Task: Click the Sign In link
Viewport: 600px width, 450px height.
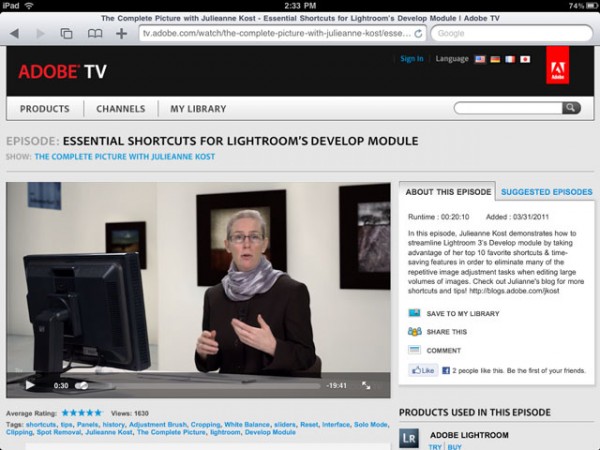Action: [411, 59]
